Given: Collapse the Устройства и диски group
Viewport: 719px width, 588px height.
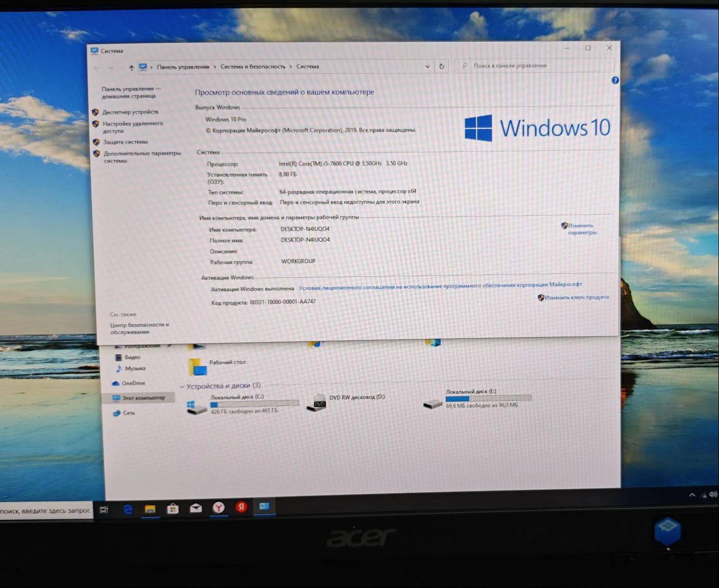Looking at the screenshot, I should pyautogui.click(x=182, y=387).
